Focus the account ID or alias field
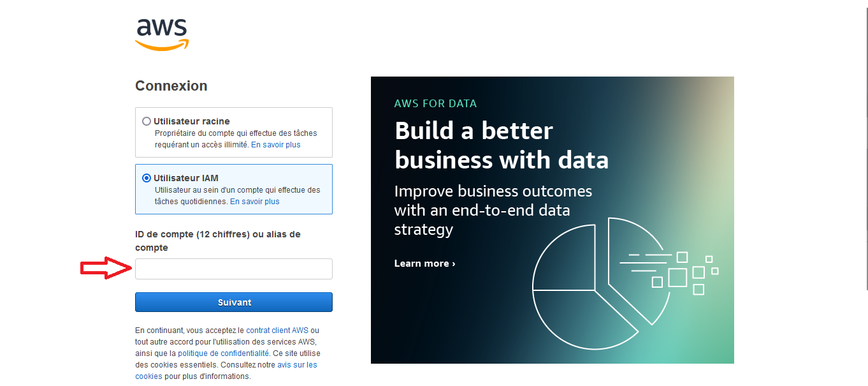868x386 pixels. [x=234, y=269]
